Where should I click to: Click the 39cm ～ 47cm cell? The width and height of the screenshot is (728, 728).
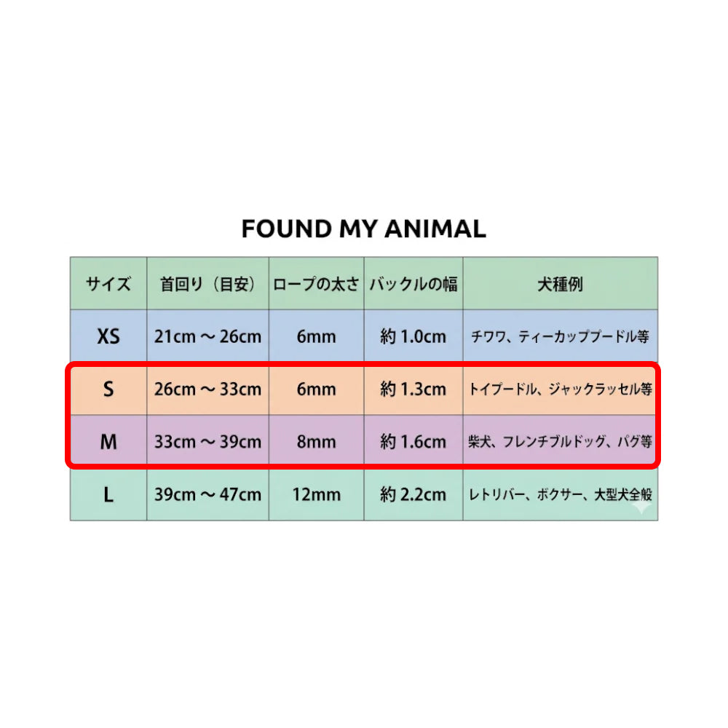coord(207,494)
